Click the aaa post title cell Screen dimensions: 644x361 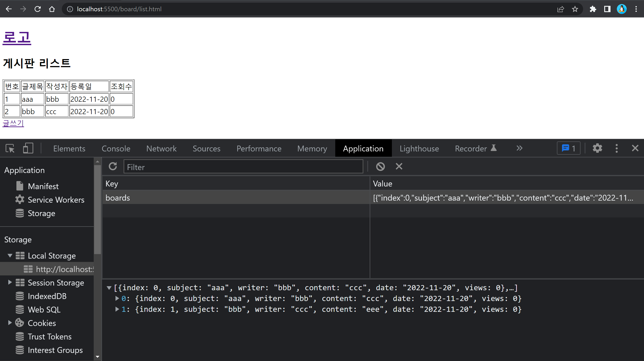[32, 99]
